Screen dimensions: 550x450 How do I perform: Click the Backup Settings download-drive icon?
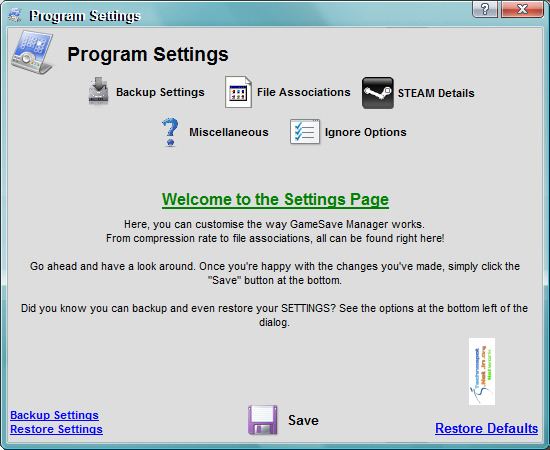pyautogui.click(x=98, y=92)
